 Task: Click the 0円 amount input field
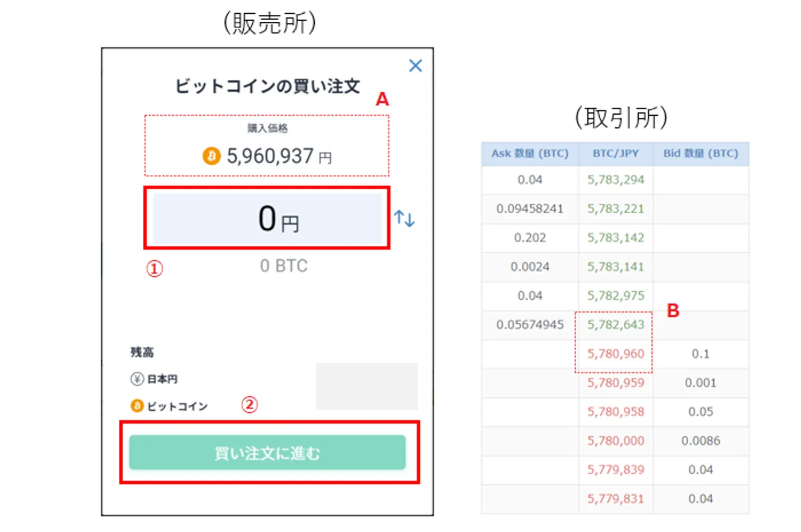pos(267,218)
